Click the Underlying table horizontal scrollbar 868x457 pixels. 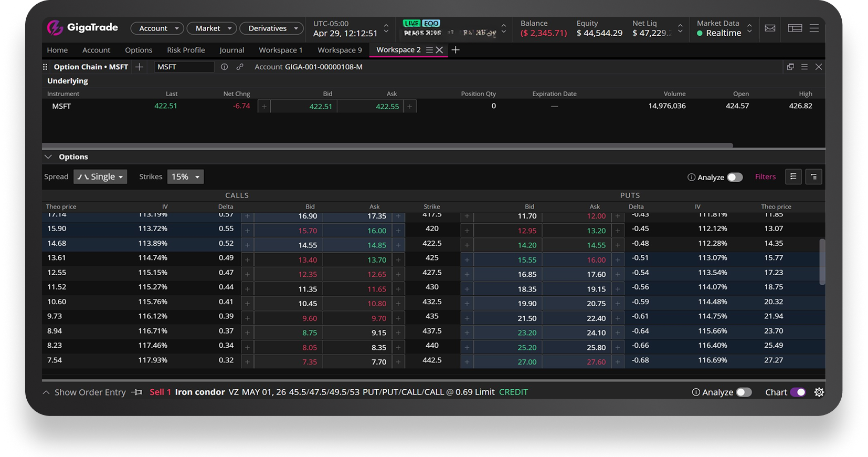coord(387,146)
